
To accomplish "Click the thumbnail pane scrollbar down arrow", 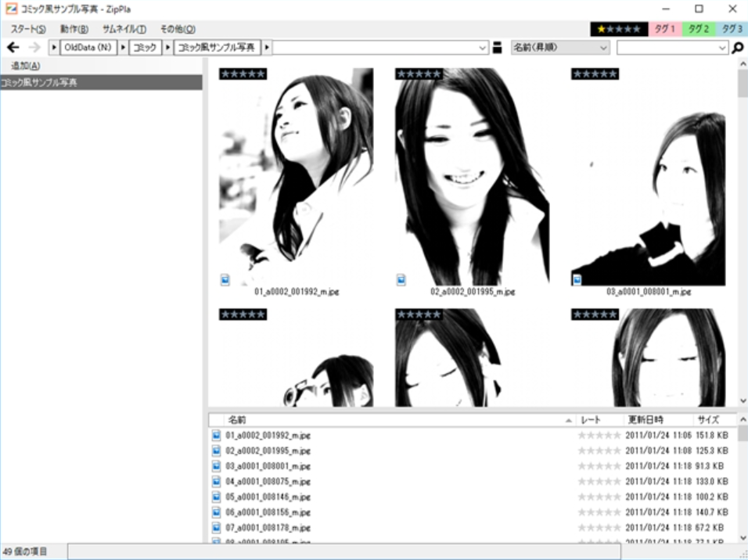I will [743, 400].
